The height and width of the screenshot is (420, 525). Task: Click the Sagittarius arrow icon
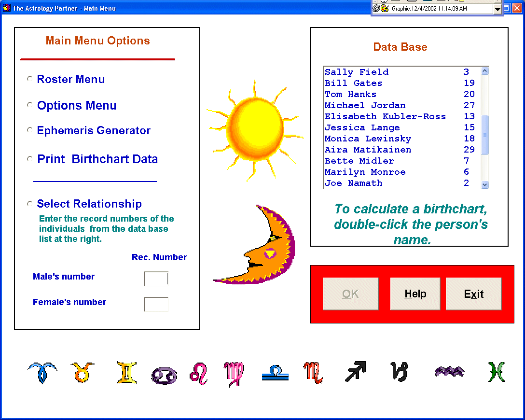point(356,371)
